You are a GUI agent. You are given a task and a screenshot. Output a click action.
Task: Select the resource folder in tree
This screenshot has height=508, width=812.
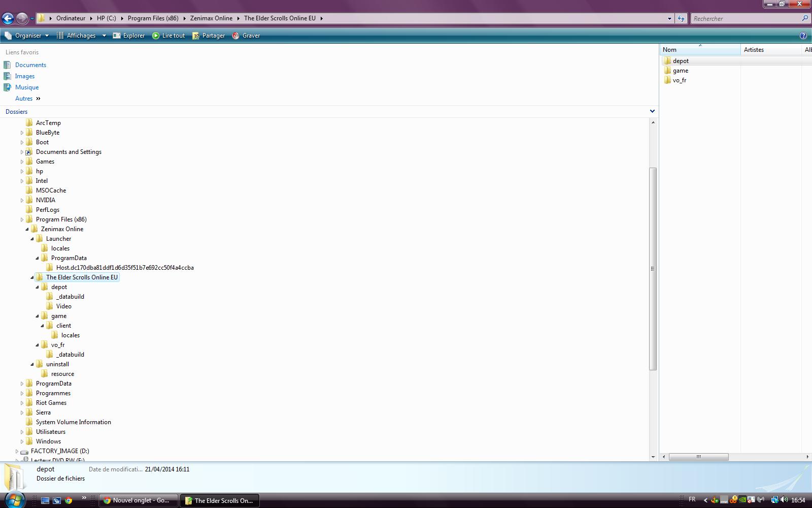pos(62,374)
